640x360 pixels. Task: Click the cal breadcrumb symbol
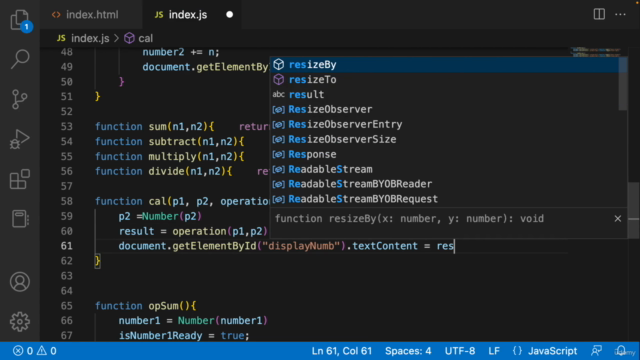pyautogui.click(x=139, y=38)
